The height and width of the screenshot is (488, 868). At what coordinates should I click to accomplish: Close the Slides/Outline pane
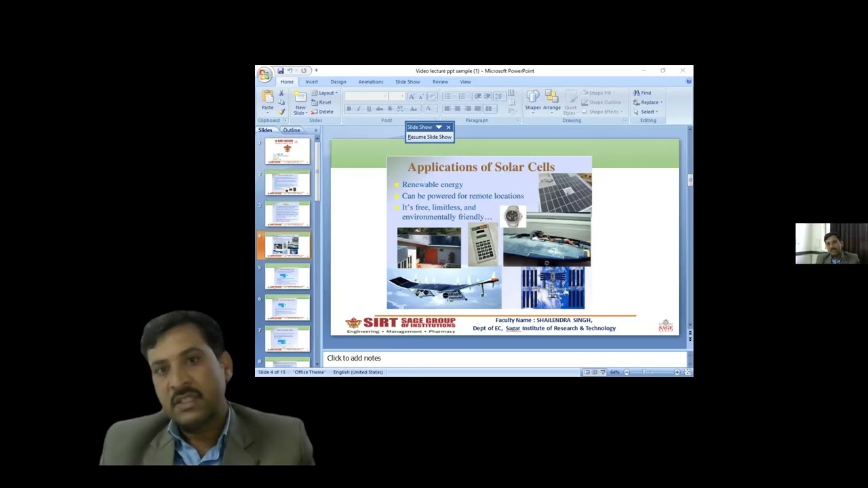[315, 130]
